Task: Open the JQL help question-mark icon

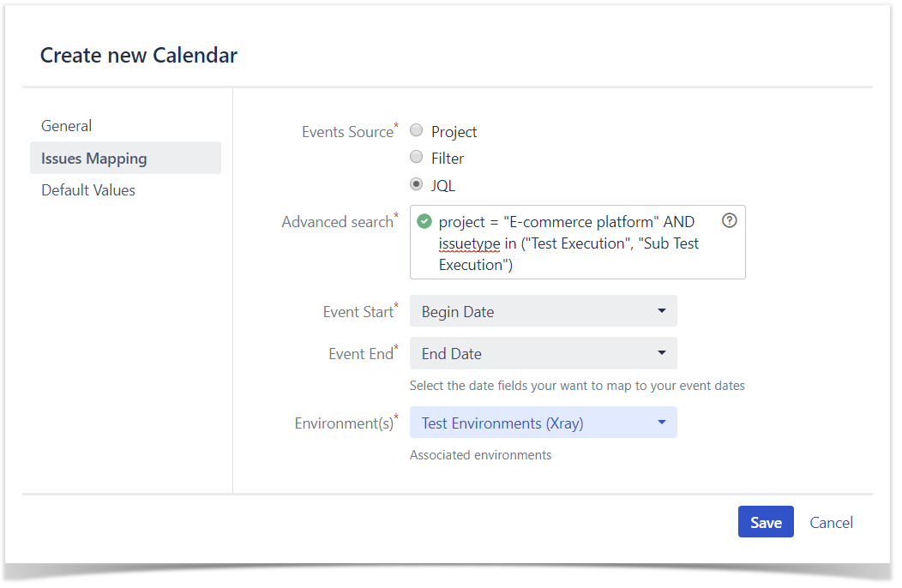Action: point(729,221)
